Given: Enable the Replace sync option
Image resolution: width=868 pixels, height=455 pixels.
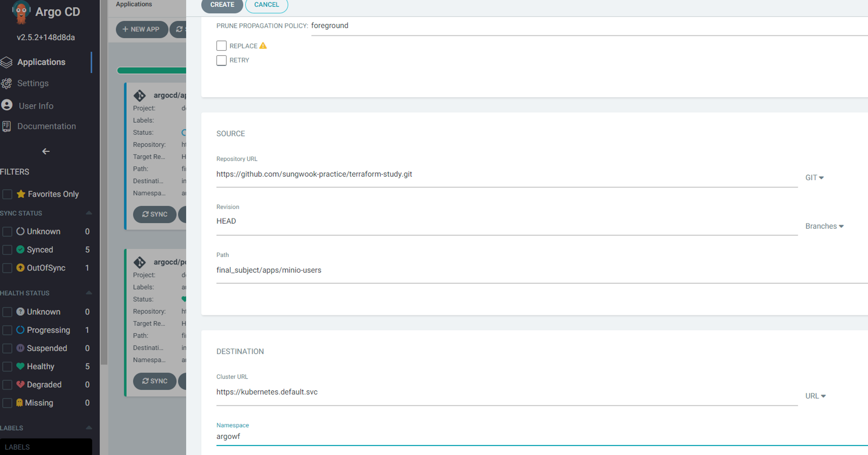Looking at the screenshot, I should click(x=221, y=46).
